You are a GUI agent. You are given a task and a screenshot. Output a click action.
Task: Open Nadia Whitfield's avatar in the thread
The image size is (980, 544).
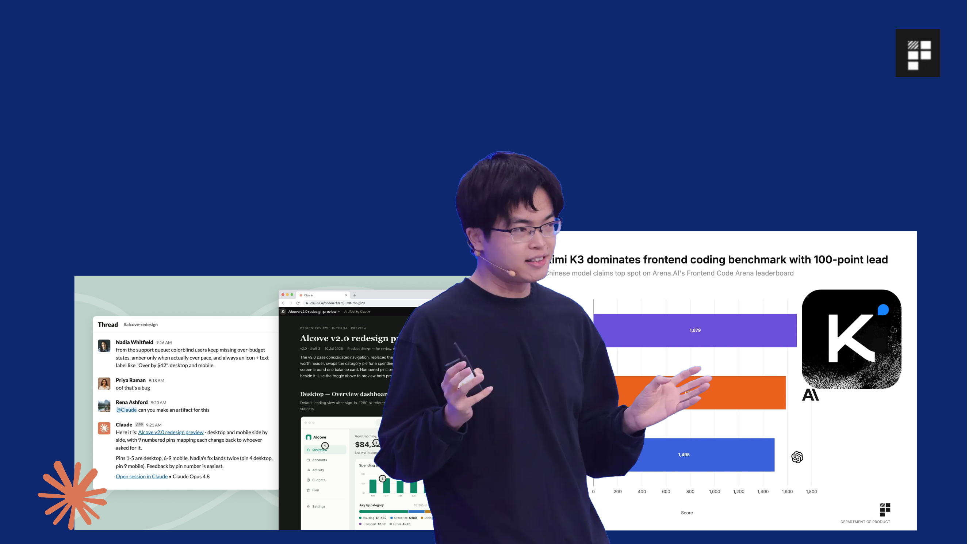coord(104,346)
